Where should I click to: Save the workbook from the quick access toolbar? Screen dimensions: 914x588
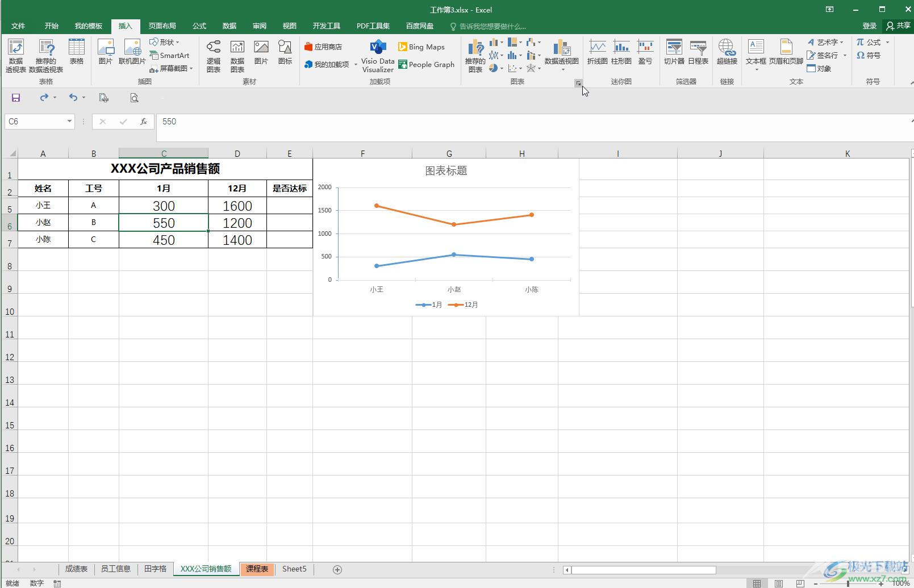16,98
